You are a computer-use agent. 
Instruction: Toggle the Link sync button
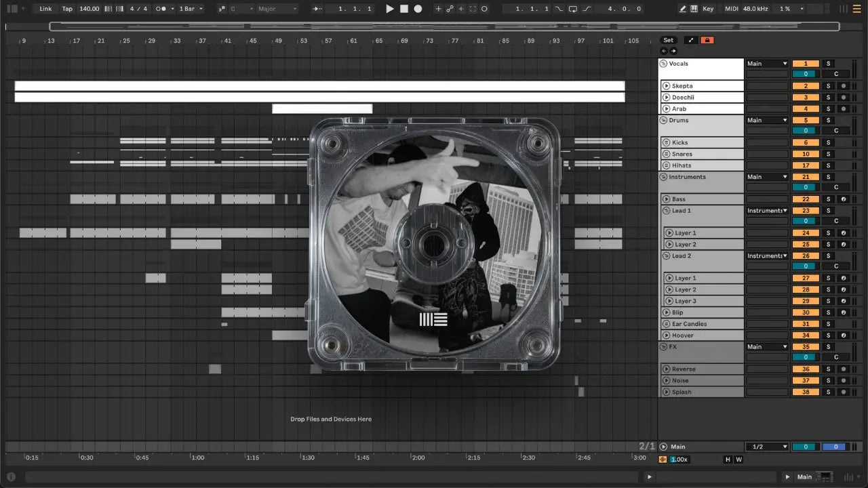(45, 9)
